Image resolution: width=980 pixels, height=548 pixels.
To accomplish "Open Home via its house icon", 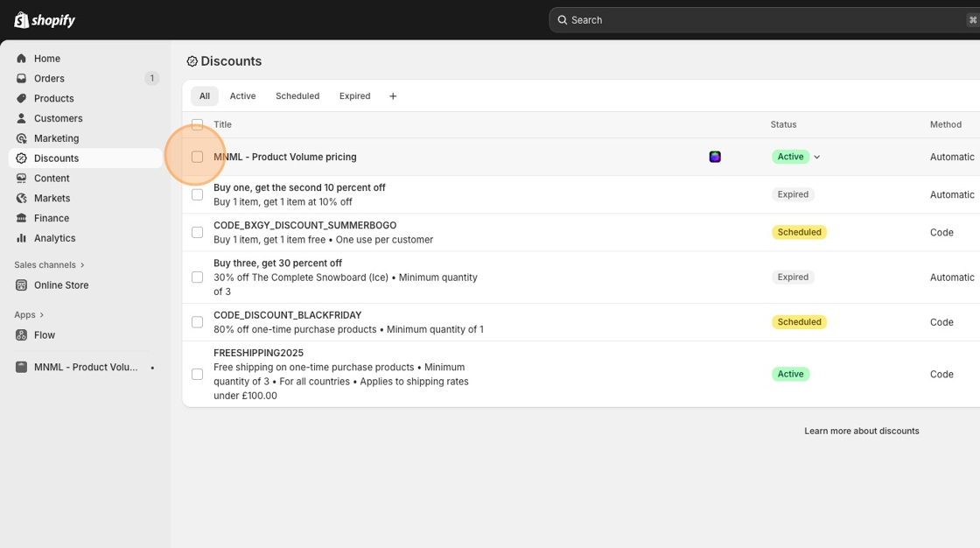I will click(x=22, y=59).
